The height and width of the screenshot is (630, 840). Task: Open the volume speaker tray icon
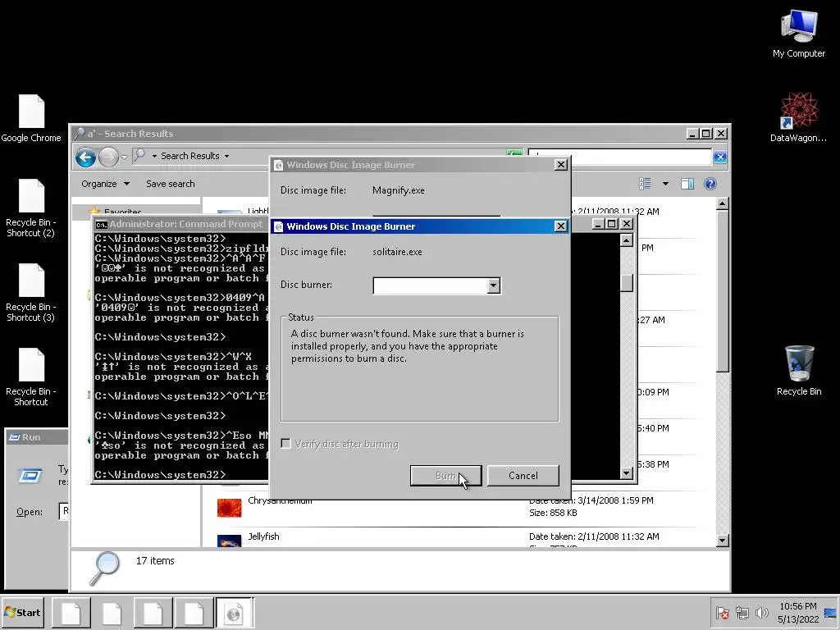pos(761,613)
